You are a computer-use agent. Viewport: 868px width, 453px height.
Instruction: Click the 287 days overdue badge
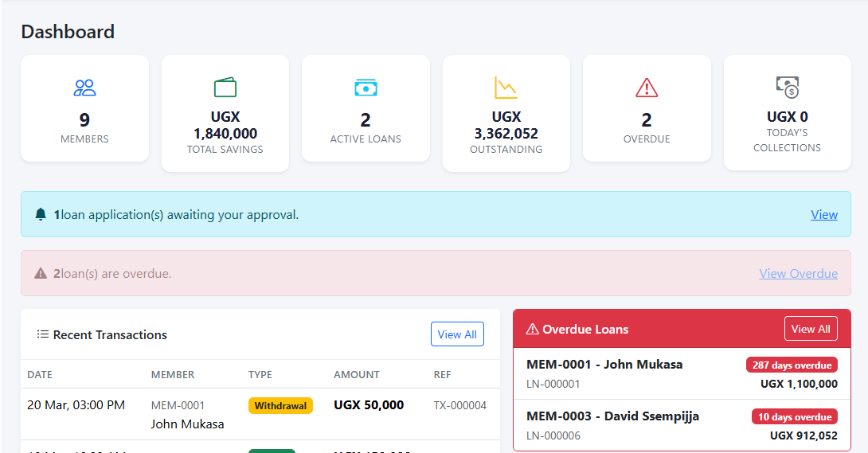click(x=792, y=365)
